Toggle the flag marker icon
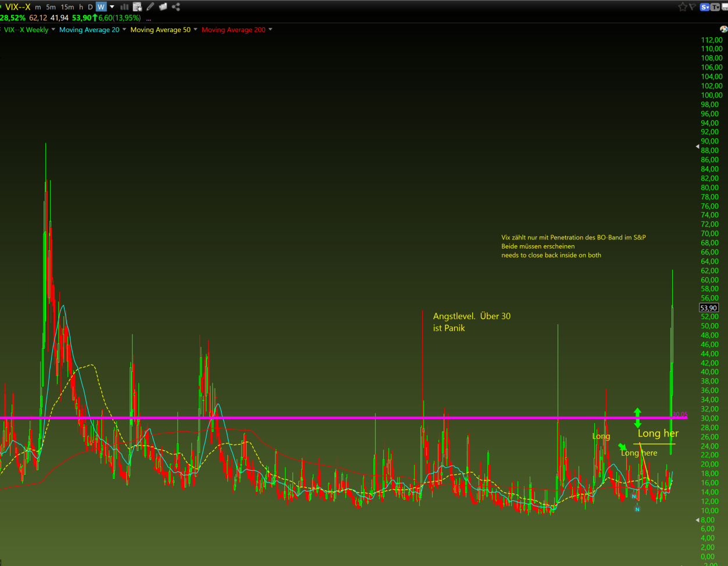728x566 pixels. 693,7
